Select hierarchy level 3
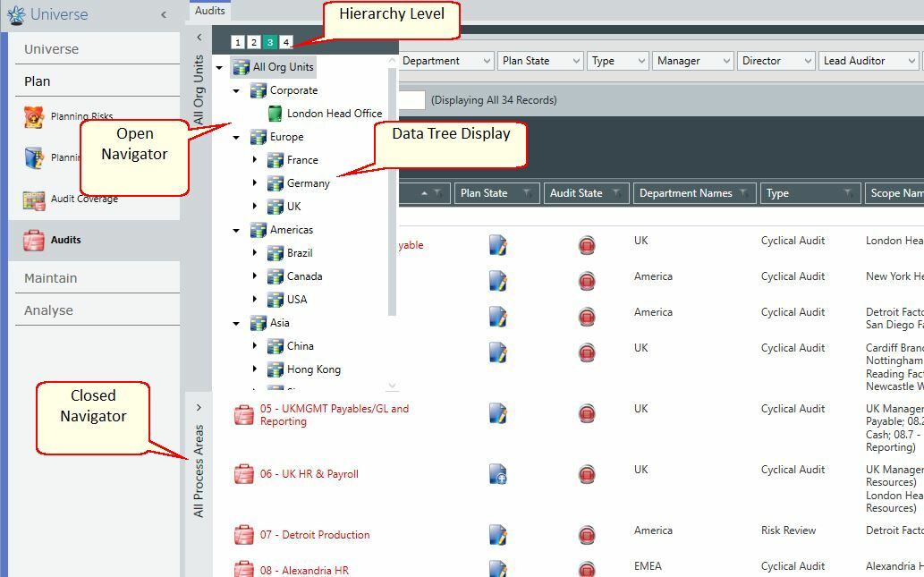 [270, 42]
